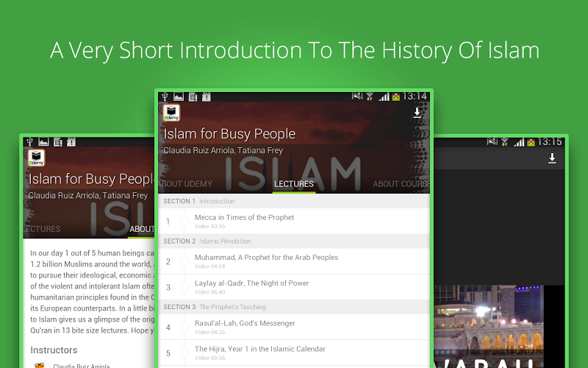Tap alert notification icon in left phone

pyautogui.click(x=71, y=142)
